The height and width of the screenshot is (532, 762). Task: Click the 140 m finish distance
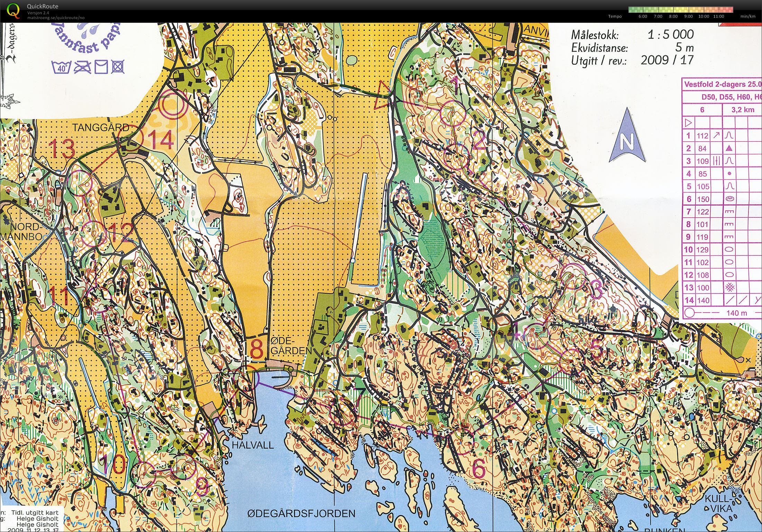[737, 313]
